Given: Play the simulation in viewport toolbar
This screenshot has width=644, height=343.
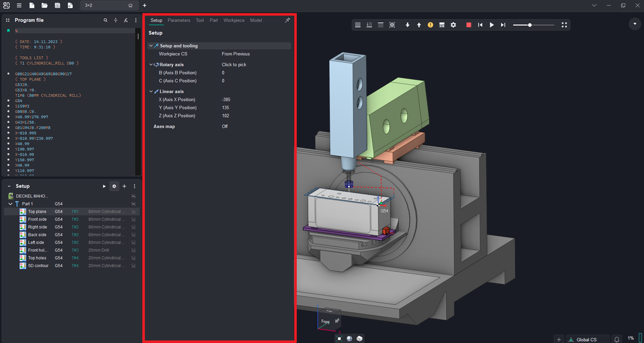Looking at the screenshot, I should [x=492, y=25].
